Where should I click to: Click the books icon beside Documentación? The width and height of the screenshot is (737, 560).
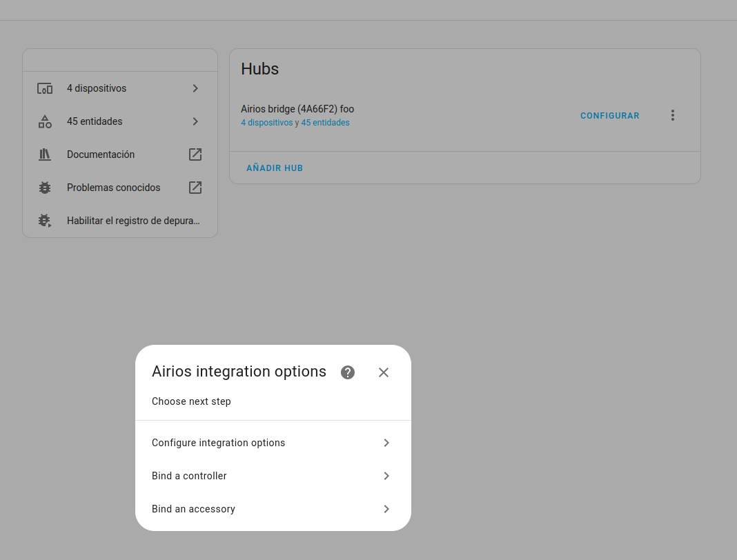click(45, 154)
